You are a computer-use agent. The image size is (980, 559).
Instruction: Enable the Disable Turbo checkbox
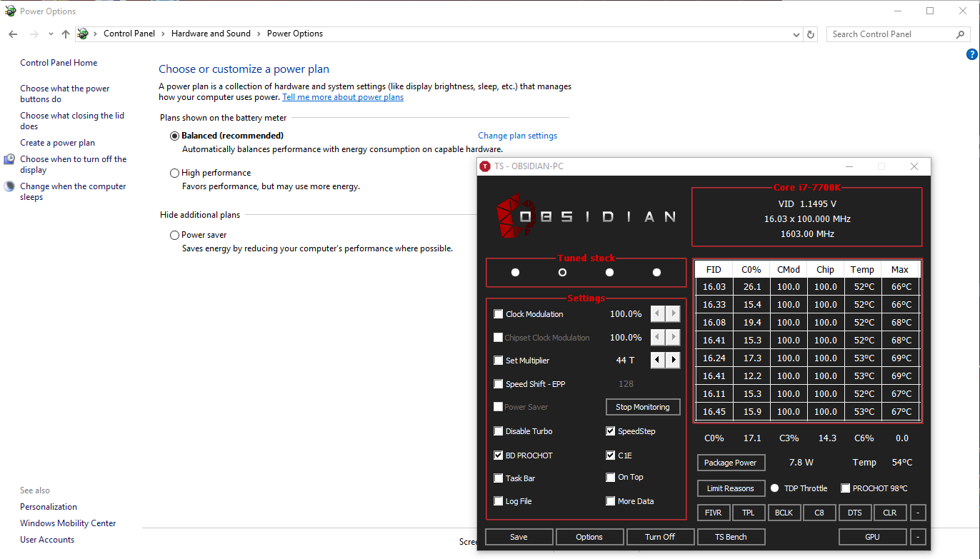point(499,431)
